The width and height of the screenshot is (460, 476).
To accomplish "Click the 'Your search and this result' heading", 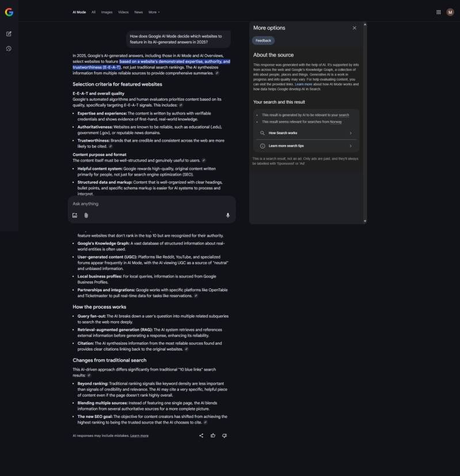I will point(279,102).
